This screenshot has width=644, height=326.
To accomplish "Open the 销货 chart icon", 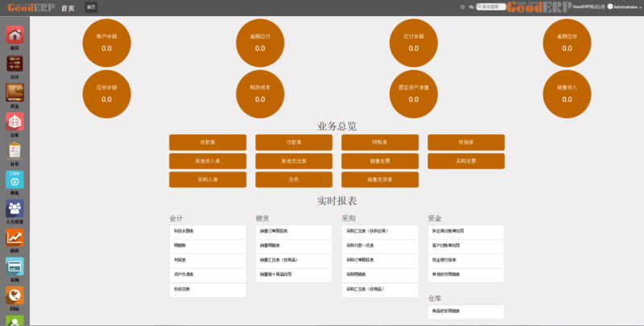I will tap(14, 237).
